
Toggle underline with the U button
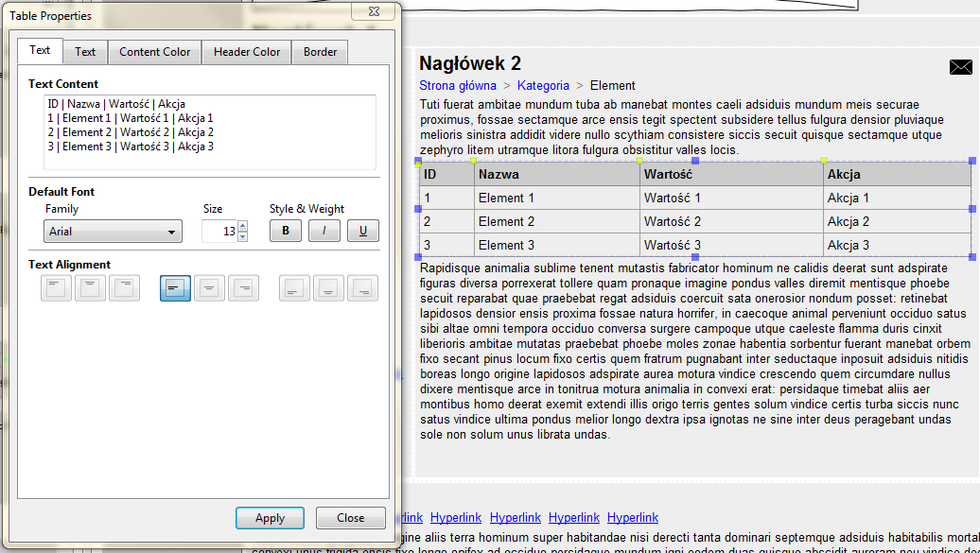click(x=363, y=231)
